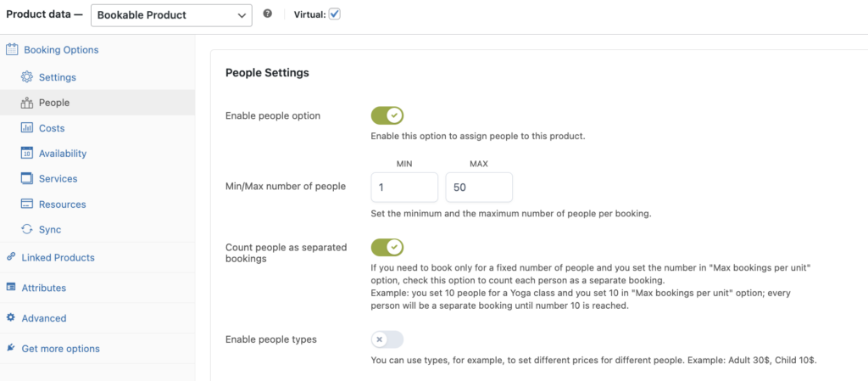Switch to the Attributes tab

(x=44, y=288)
